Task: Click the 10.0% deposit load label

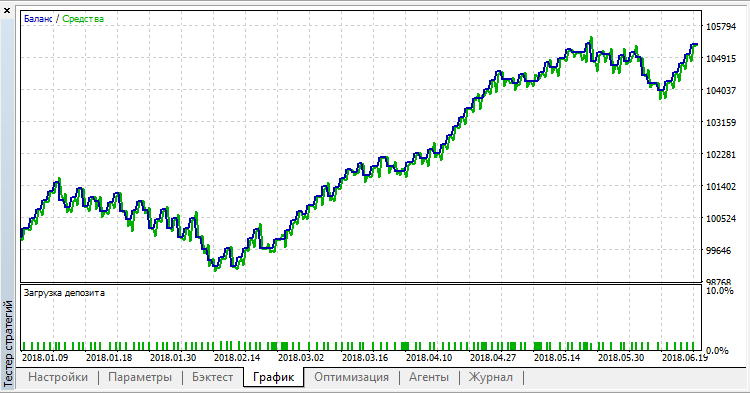Action: tap(719, 291)
